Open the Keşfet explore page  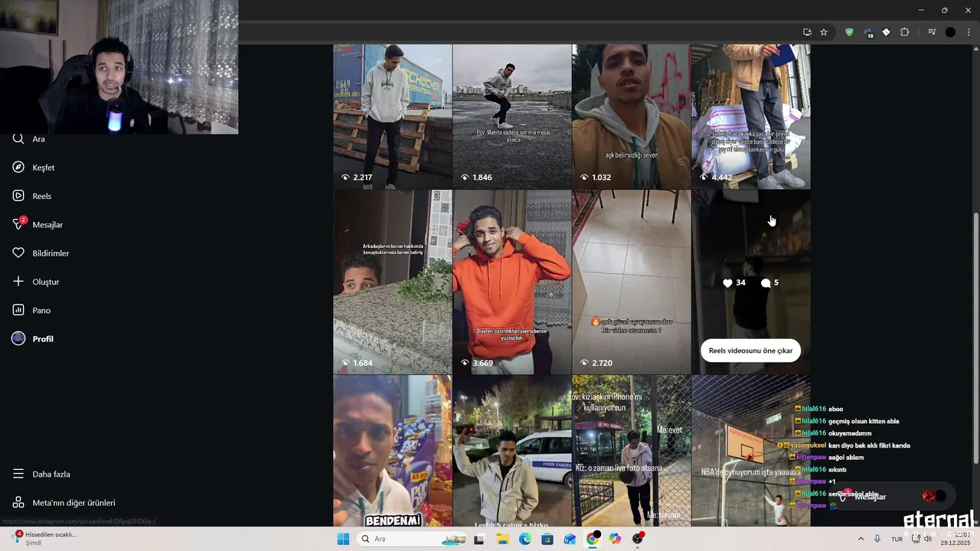coord(34,168)
